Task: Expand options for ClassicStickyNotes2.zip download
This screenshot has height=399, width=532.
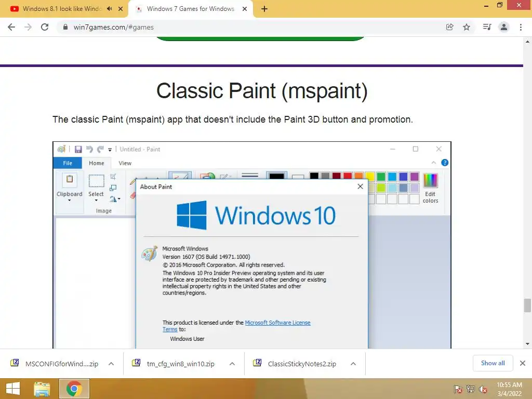Action: (353, 364)
